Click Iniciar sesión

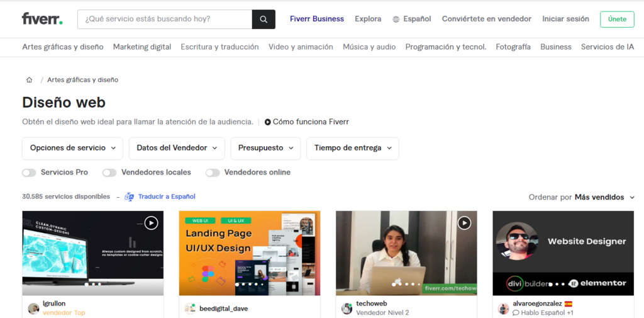pos(565,19)
